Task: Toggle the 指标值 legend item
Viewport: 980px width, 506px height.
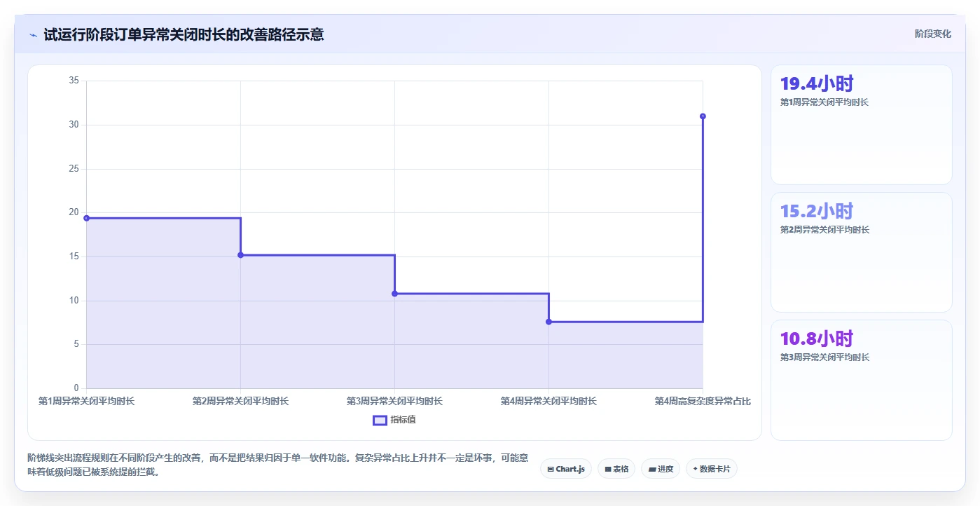Action: click(x=394, y=420)
